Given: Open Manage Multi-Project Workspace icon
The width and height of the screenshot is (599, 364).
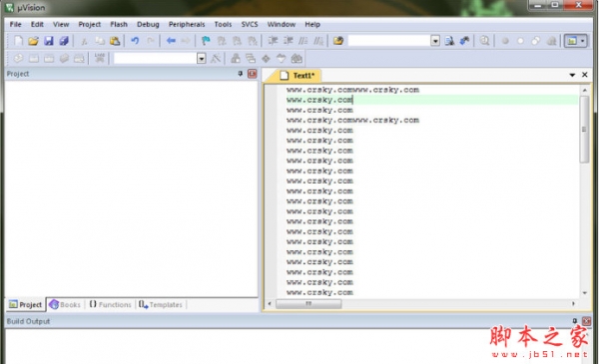Looking at the screenshot, I should [251, 59].
